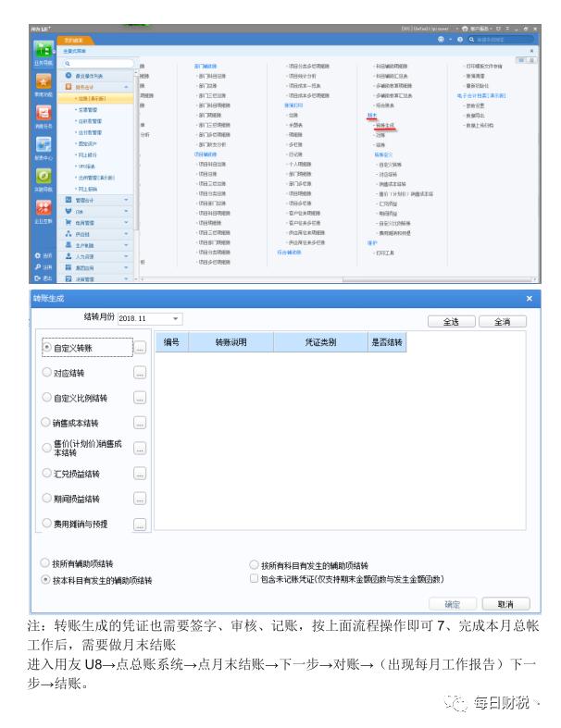The image size is (561, 728).
Task: Select UFO报表 in the nav tree
Action: [86, 167]
